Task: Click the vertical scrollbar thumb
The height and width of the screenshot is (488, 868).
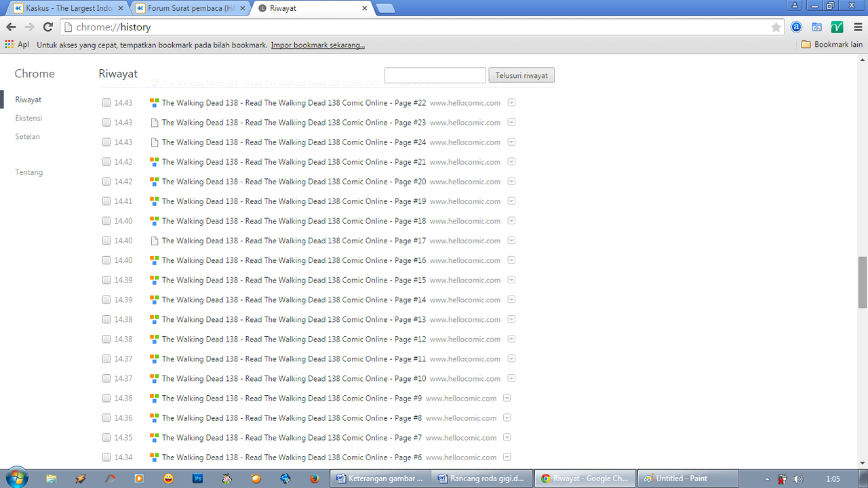Action: tap(863, 282)
